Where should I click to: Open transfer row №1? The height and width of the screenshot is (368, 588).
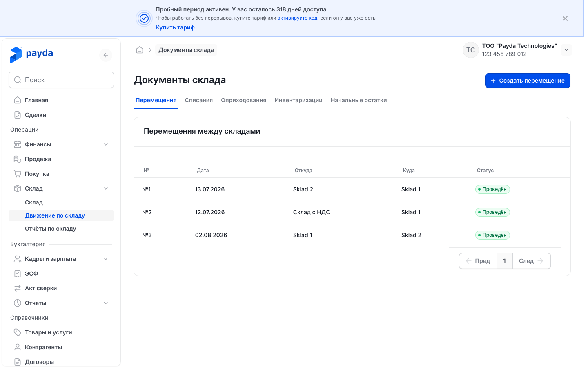tap(352, 189)
